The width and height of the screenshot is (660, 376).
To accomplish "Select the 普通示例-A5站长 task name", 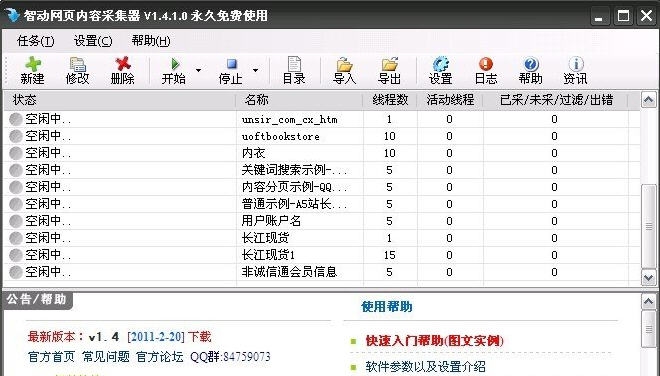I will pos(294,204).
